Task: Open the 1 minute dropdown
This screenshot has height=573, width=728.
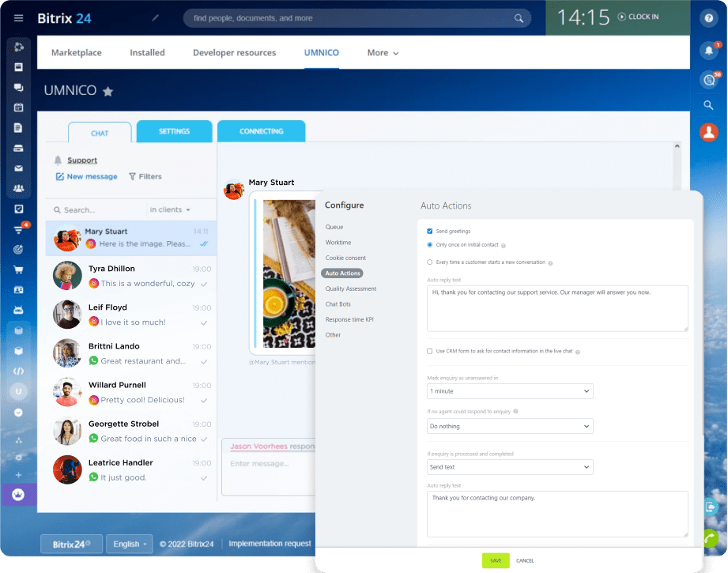Action: tap(510, 391)
